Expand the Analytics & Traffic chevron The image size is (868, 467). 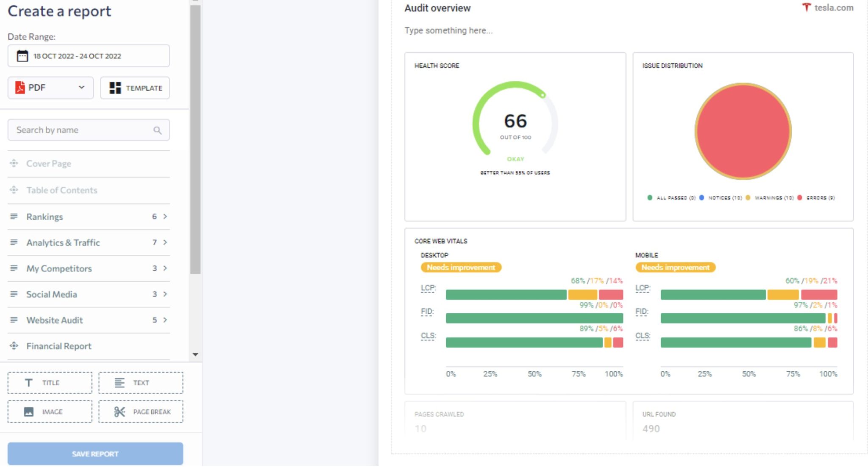pyautogui.click(x=165, y=242)
